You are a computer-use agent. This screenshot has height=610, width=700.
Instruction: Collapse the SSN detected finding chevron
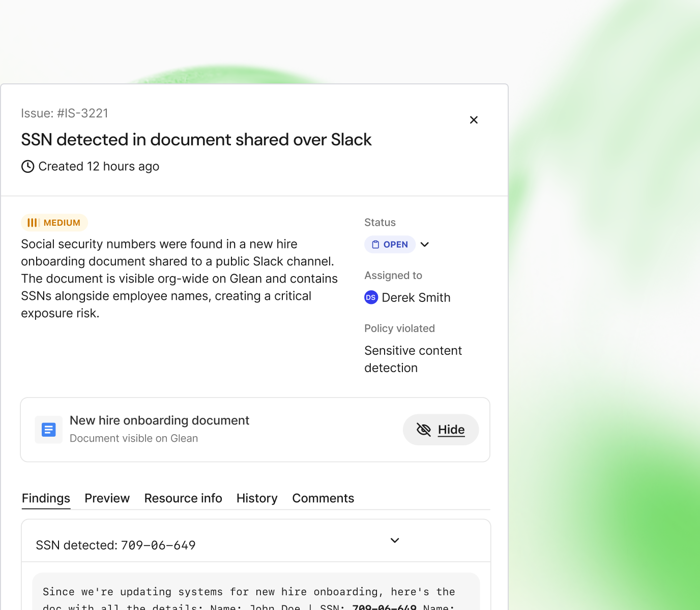(395, 540)
